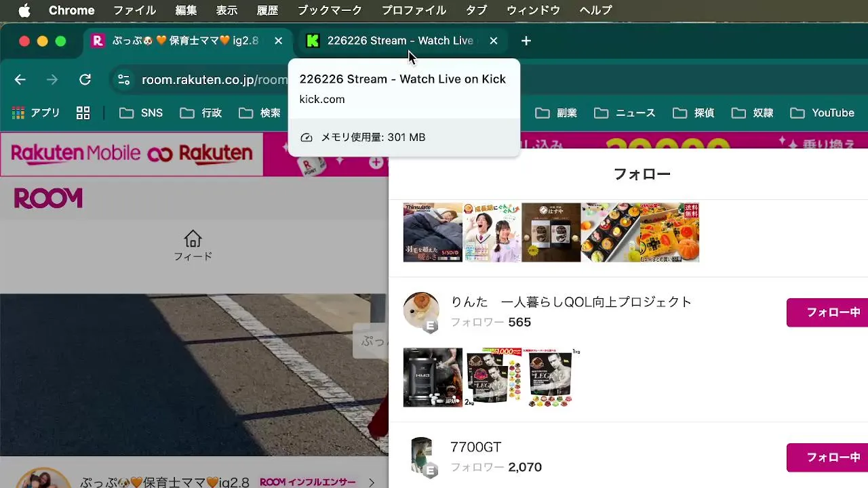The height and width of the screenshot is (488, 868).
Task: Open the フィード home icon
Action: (x=193, y=246)
